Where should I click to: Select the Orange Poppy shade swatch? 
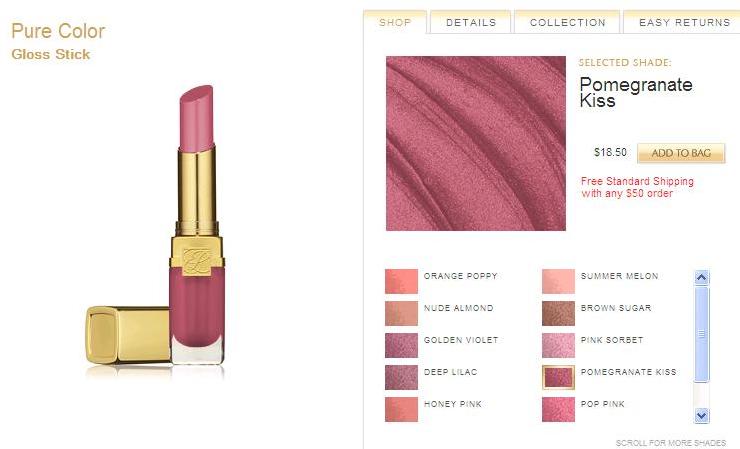[401, 281]
